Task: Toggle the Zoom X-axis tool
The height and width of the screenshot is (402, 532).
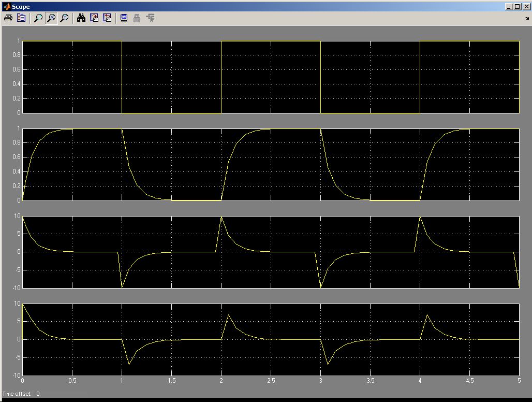Action: 51,18
